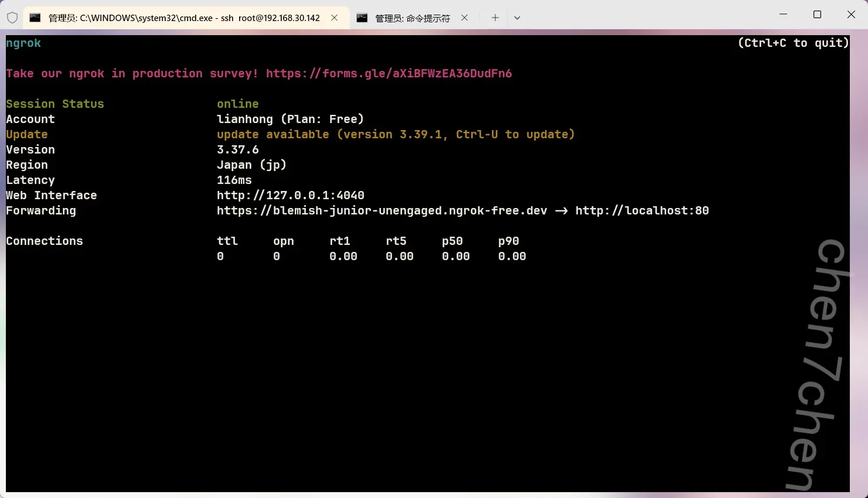Click the update available version 3.39.1 notice
Screen dimensions: 868x498
(396, 134)
